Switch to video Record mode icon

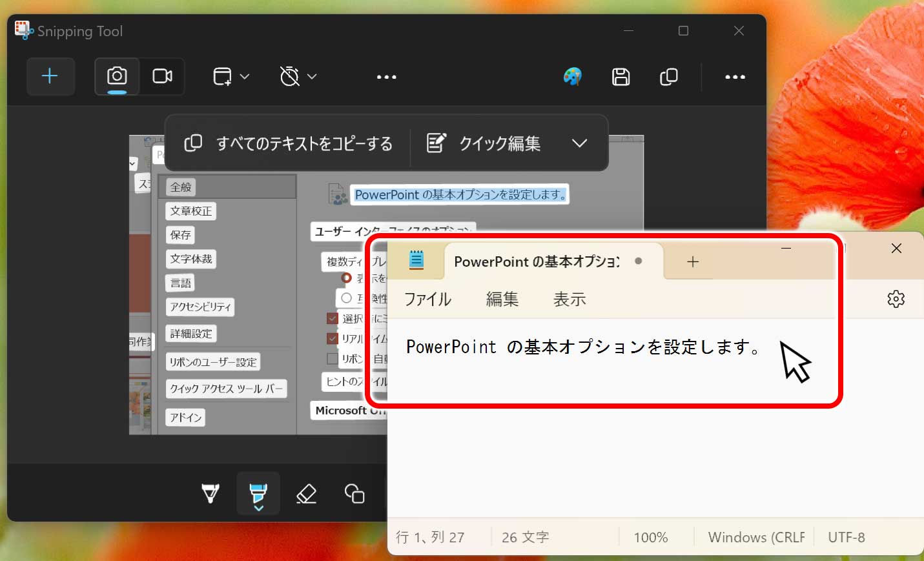click(x=162, y=76)
